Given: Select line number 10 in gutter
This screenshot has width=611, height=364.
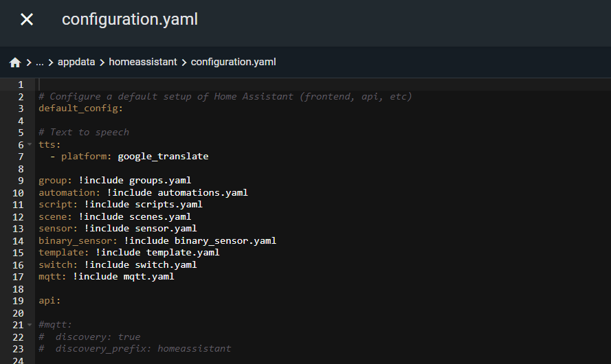Looking at the screenshot, I should coord(18,193).
